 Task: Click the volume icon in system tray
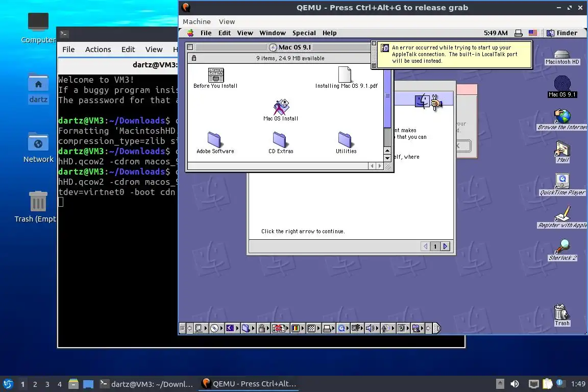coord(515,384)
